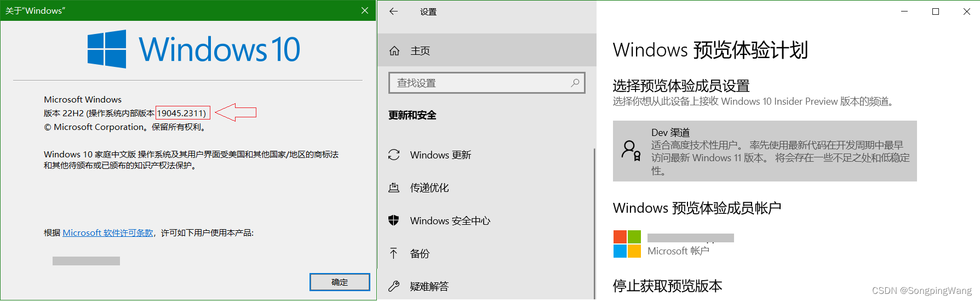Select 传递优化 in sidebar

[x=486, y=188]
